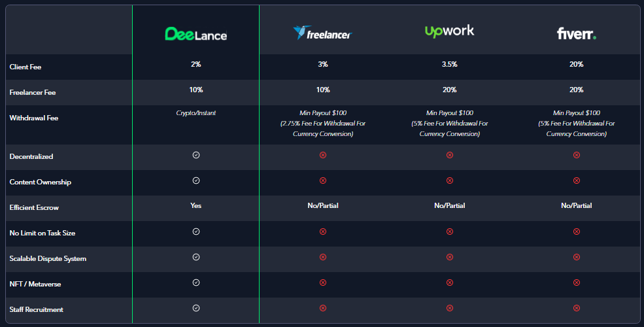Click freelancer's Scalable Dispute System cross icon

[x=323, y=257]
